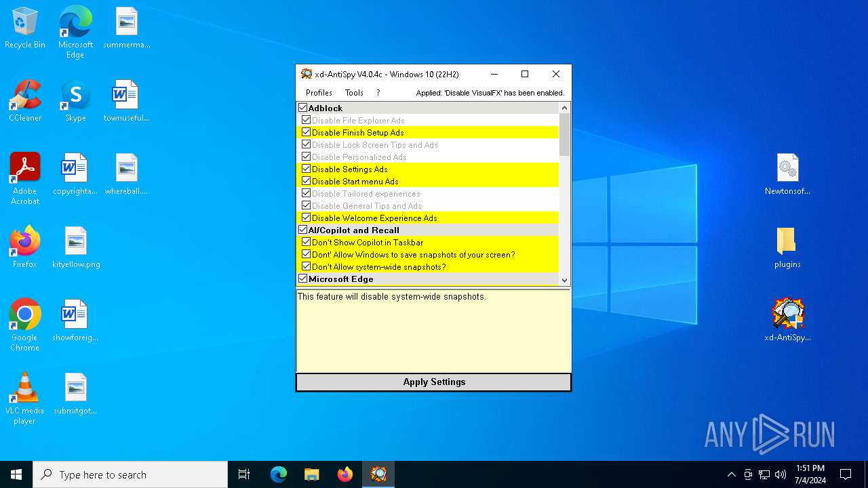Select xd-AntiSpy executable on the desktop

(787, 321)
